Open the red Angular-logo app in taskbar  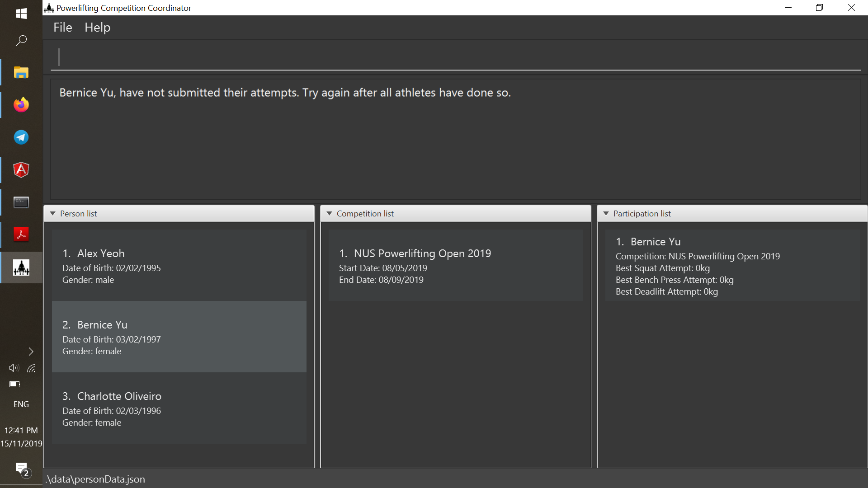pyautogui.click(x=21, y=170)
